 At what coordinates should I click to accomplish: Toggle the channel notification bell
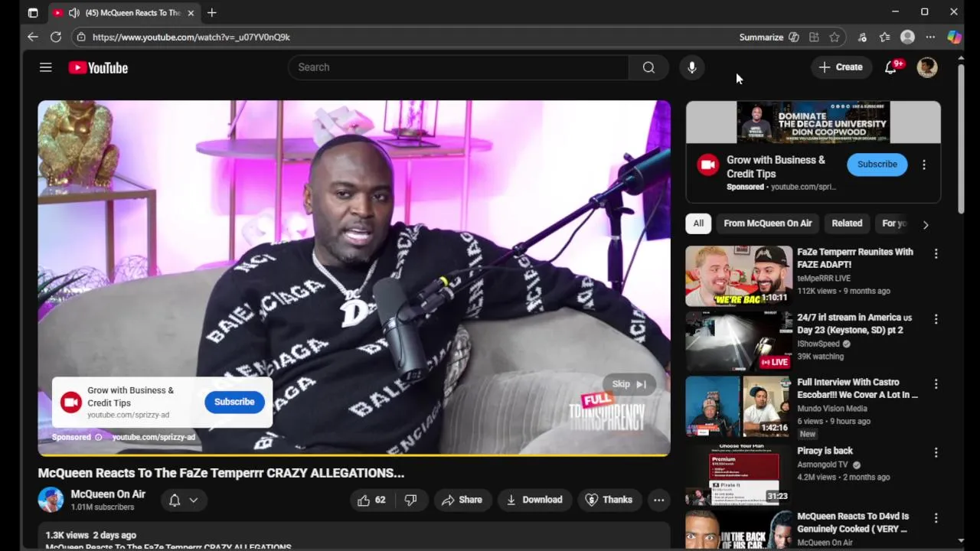click(x=175, y=500)
